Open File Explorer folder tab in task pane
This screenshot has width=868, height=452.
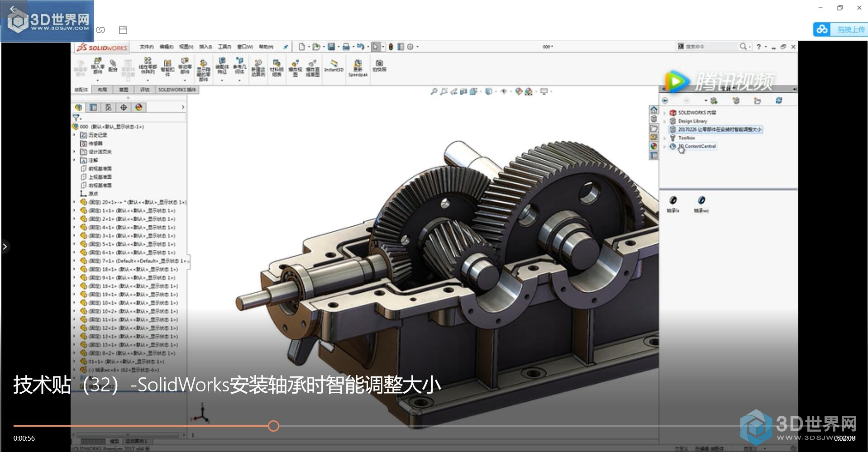tap(654, 128)
